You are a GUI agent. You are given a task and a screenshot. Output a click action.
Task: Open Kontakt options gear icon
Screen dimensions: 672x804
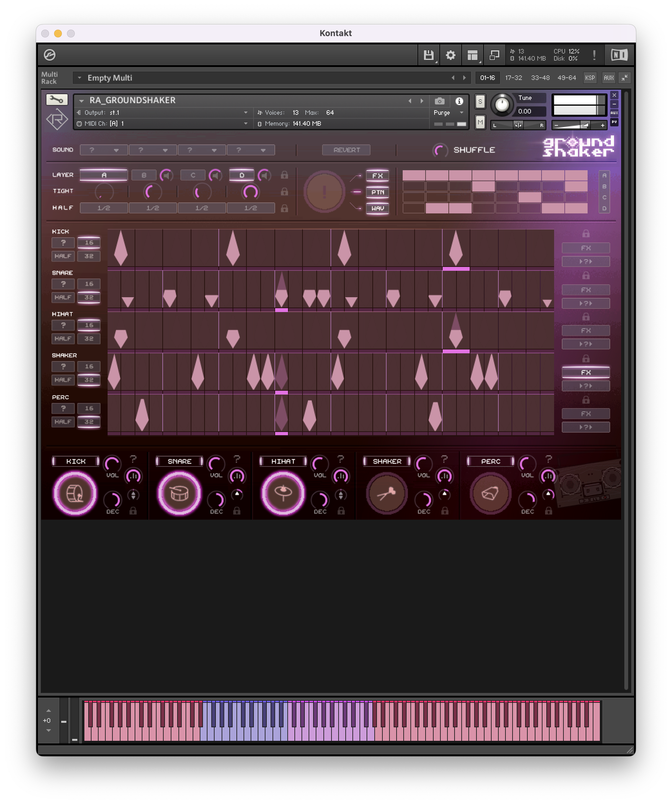[x=450, y=55]
